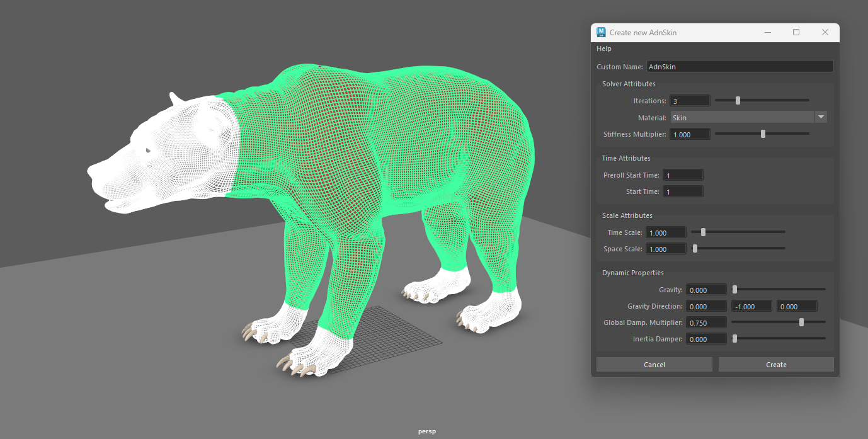This screenshot has height=439, width=868.
Task: Click the Cancel button
Action: (x=654, y=364)
